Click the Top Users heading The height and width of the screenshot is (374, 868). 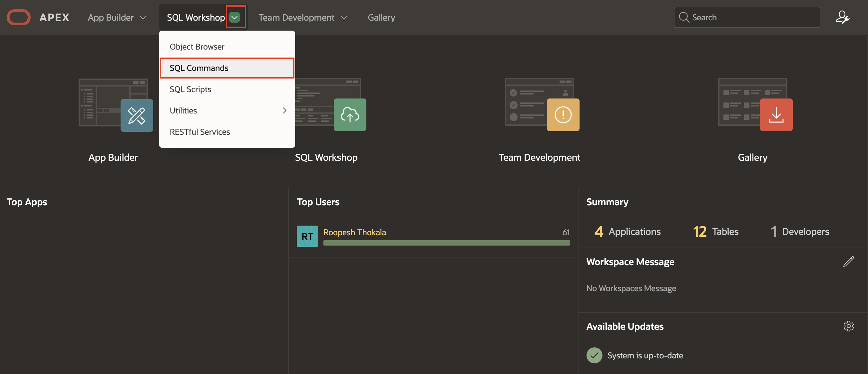pyautogui.click(x=318, y=202)
